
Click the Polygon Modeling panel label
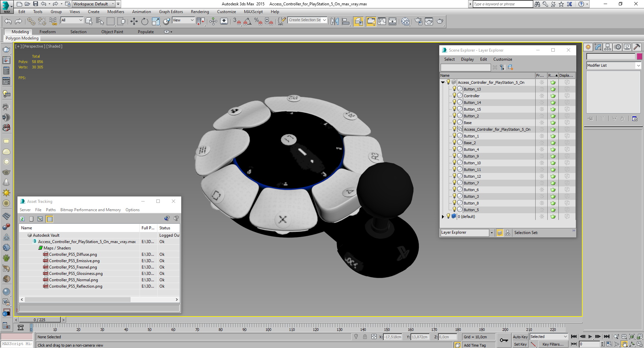(22, 38)
